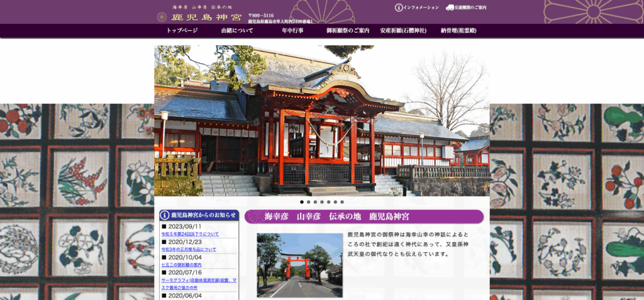Viewport: 644px width, 300px height.
Task: Open news link 令和５年第24回浜下りについて
Action: pos(190,234)
